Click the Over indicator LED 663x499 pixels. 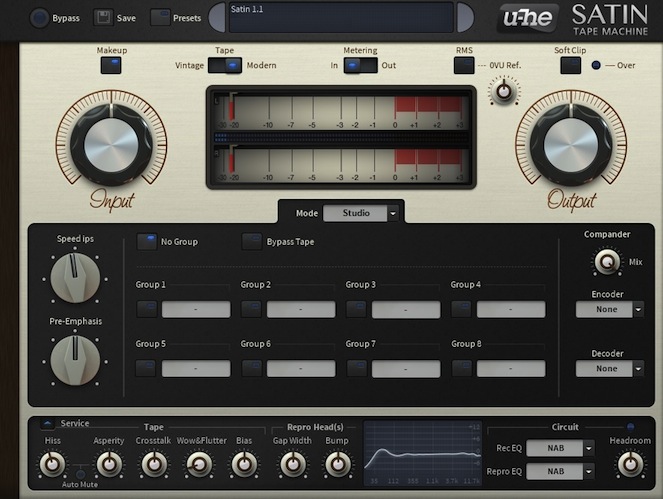pos(596,66)
